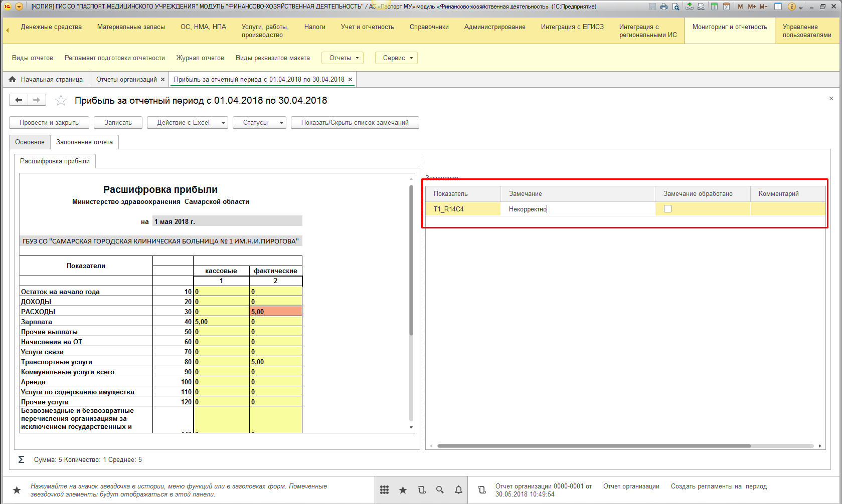Viewport: 842px width, 504px height.
Task: Switch to the 'Основное' tab
Action: click(30, 142)
